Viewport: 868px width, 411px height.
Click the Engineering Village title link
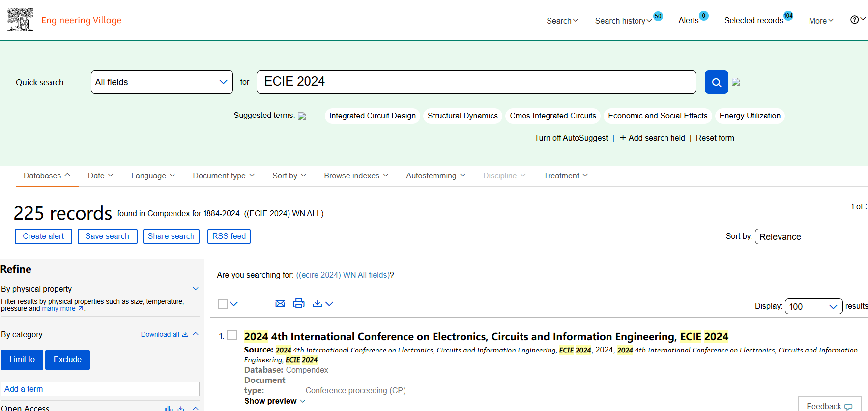pyautogui.click(x=81, y=20)
